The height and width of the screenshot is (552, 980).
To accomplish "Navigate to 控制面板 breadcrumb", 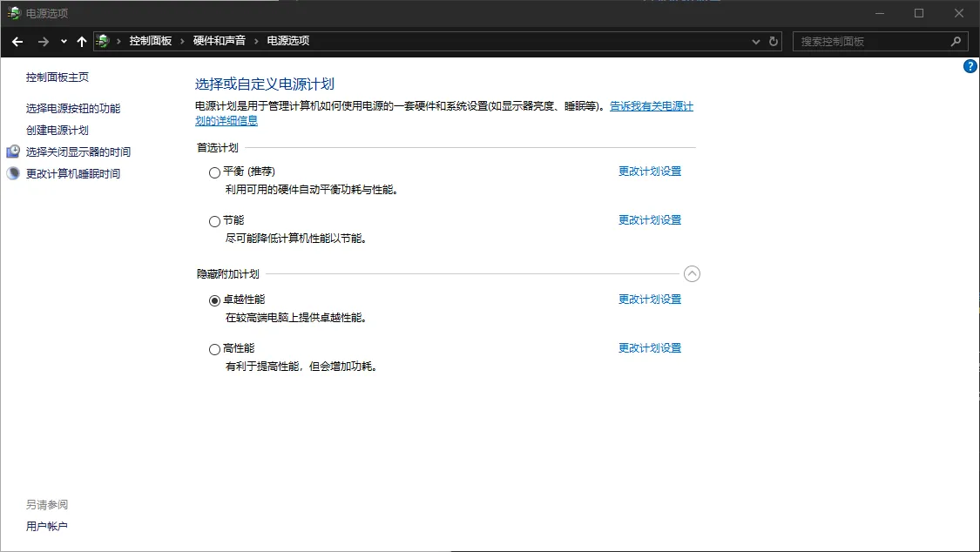I will (151, 41).
